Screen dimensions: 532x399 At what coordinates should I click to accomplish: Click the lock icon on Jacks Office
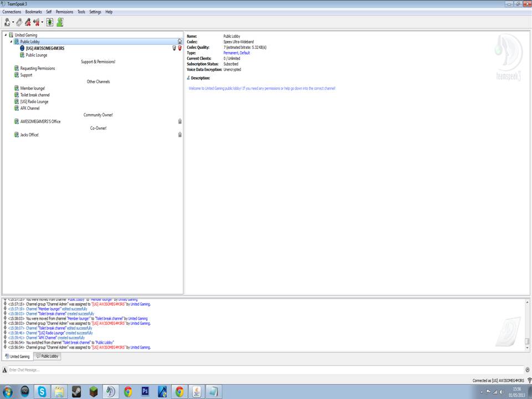coord(180,135)
